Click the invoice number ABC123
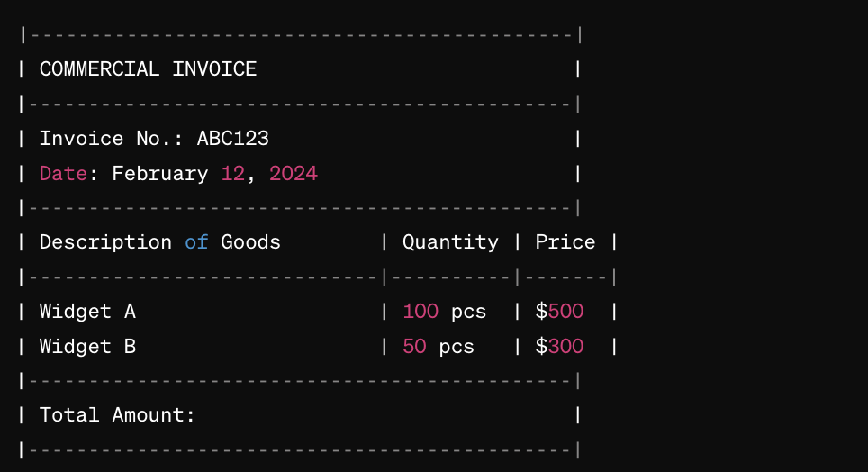Image resolution: width=868 pixels, height=472 pixels. (233, 139)
